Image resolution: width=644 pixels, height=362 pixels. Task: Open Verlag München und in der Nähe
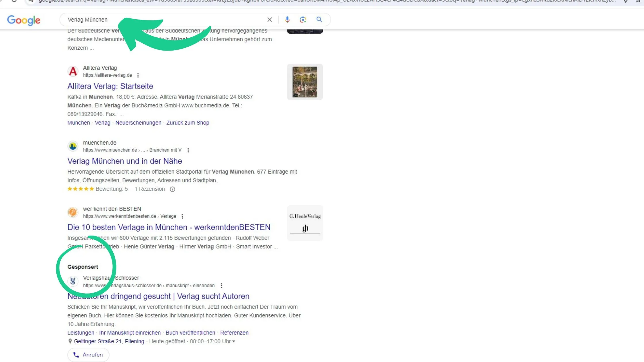(x=124, y=161)
